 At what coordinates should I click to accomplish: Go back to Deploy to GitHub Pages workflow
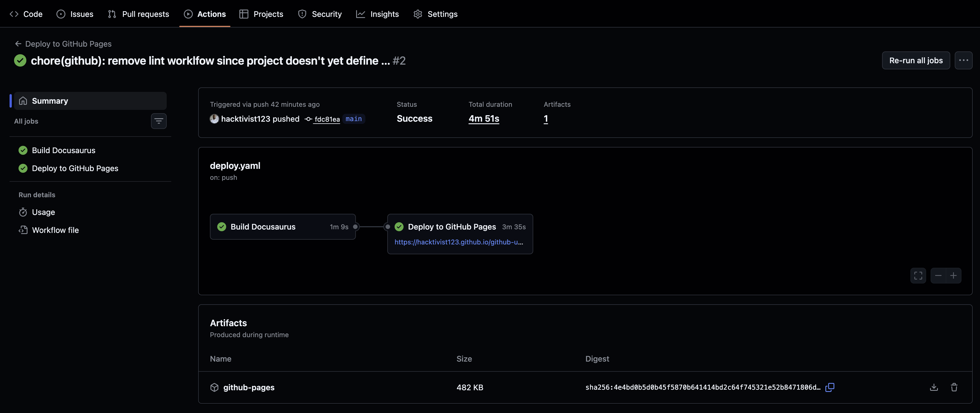point(63,44)
